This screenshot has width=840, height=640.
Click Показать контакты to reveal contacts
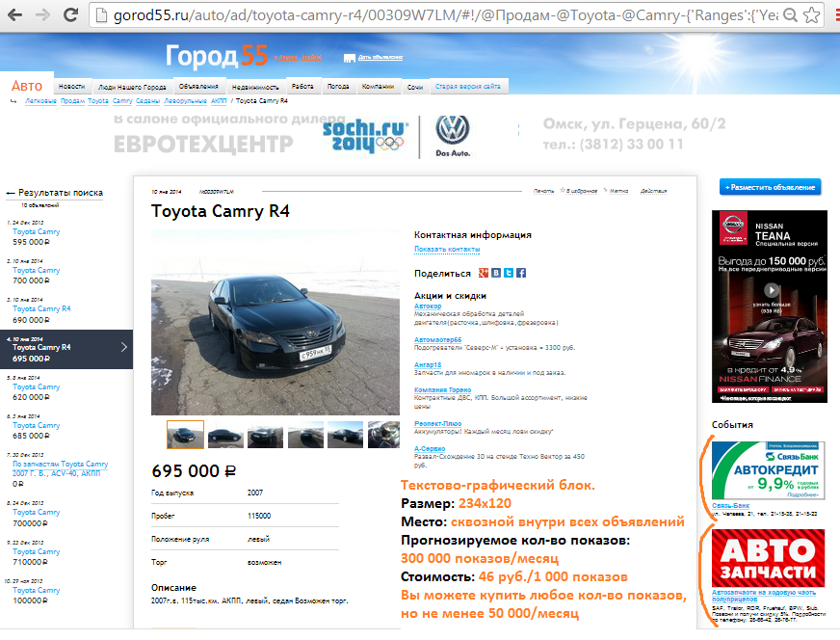(447, 250)
